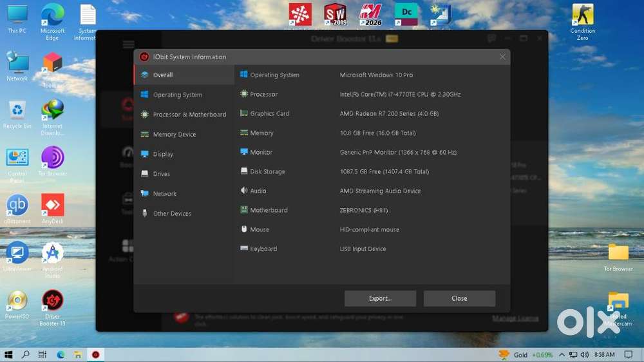Open Internet Download Manager desktop shortcut
644x362 pixels.
pyautogui.click(x=53, y=117)
